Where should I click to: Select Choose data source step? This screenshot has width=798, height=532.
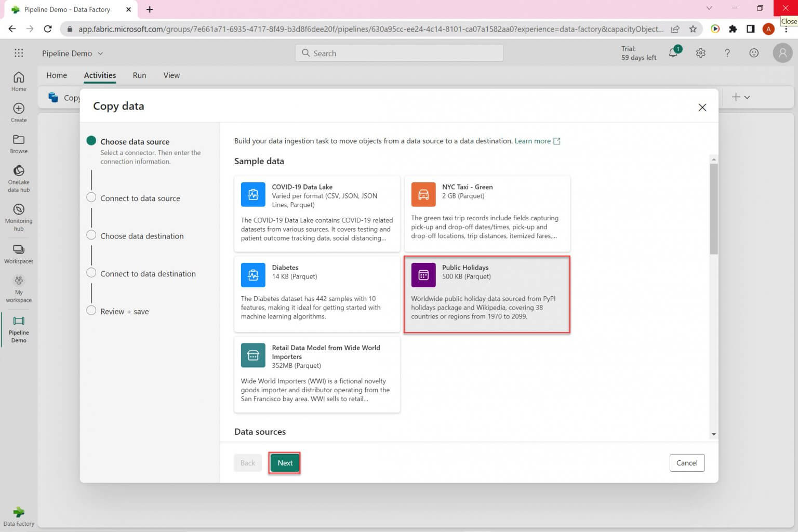[135, 141]
